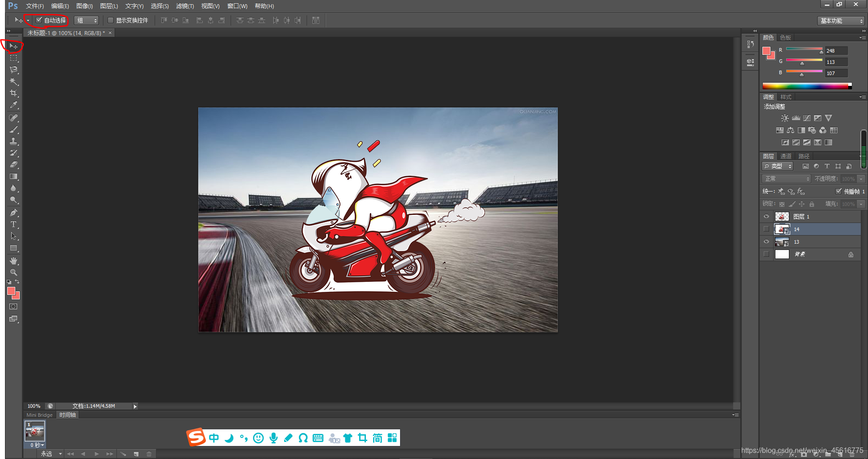Screen dimensions: 868x459
Task: Lock all icon in Layers panel
Action: (811, 204)
